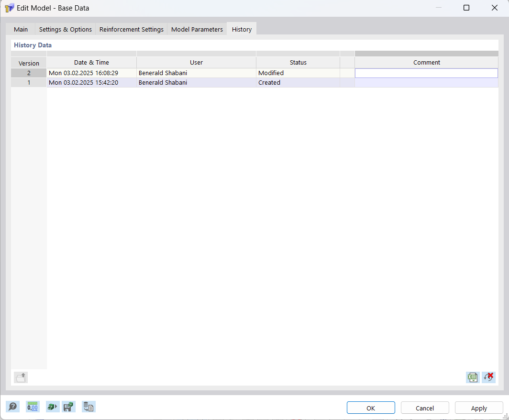Apply the model changes without closing
The image size is (509, 420).
point(479,408)
